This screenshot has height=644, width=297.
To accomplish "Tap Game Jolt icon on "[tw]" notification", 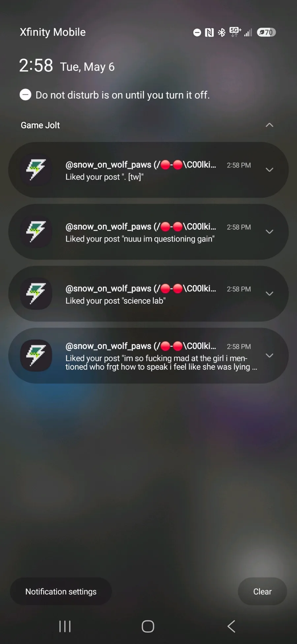I will click(x=36, y=170).
